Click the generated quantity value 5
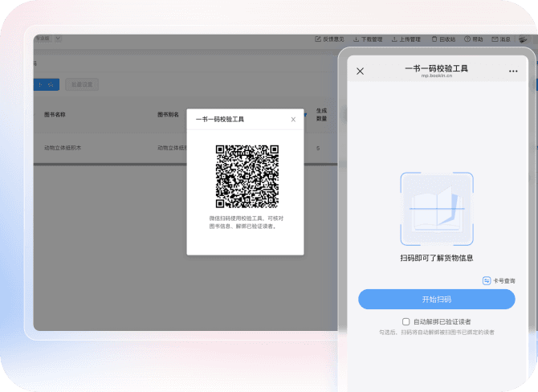Image resolution: width=538 pixels, height=392 pixels. coord(318,149)
